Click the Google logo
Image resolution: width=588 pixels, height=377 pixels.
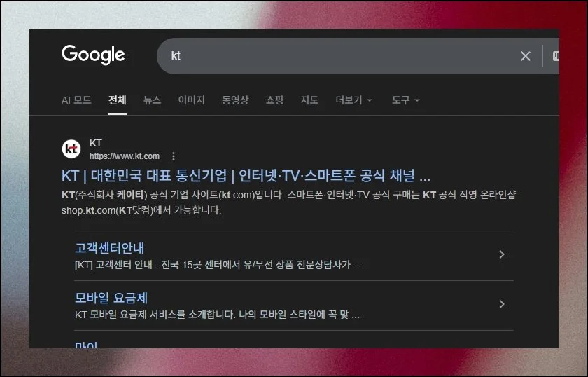93,55
